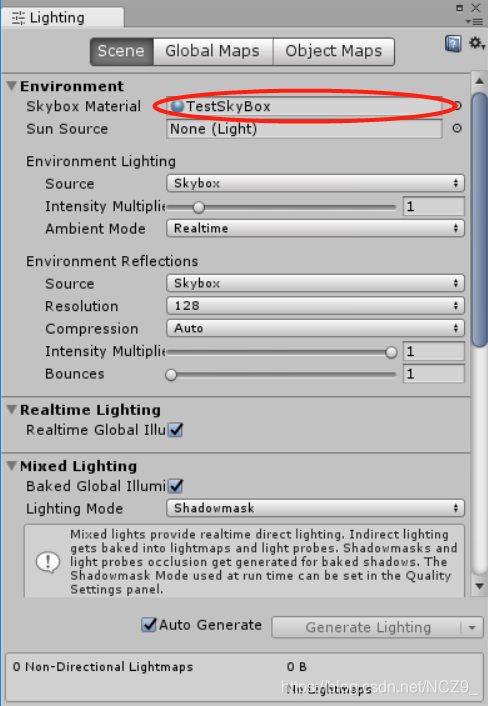Image resolution: width=488 pixels, height=706 pixels.
Task: Close the Lighting window
Action: coord(476,7)
